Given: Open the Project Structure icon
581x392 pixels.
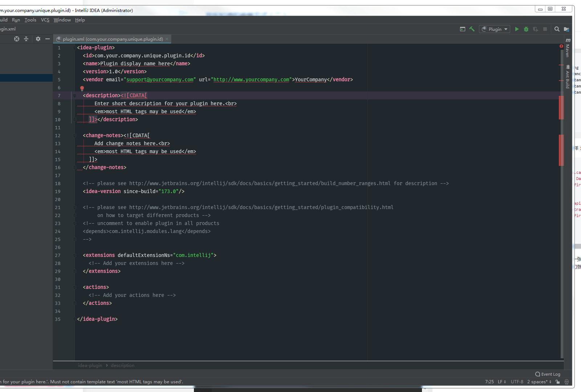Looking at the screenshot, I should click(x=566, y=29).
